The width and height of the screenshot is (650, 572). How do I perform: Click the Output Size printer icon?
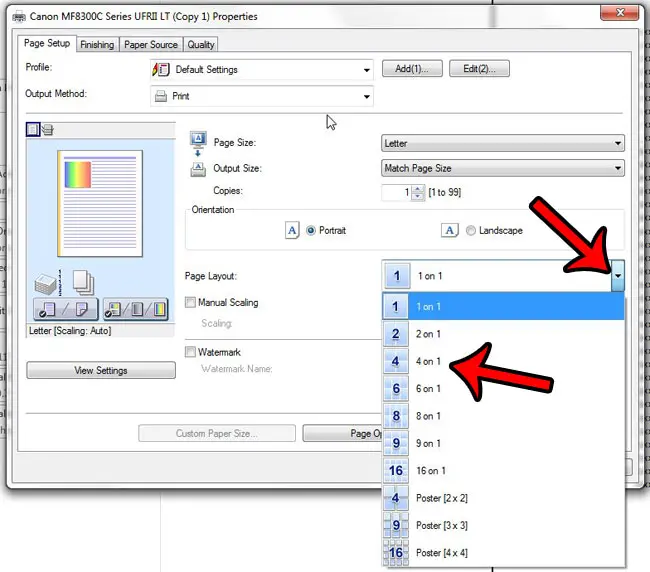pyautogui.click(x=198, y=169)
